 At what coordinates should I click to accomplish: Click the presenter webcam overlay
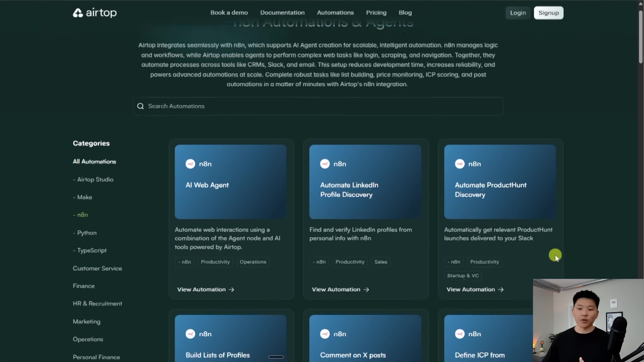tap(588, 320)
